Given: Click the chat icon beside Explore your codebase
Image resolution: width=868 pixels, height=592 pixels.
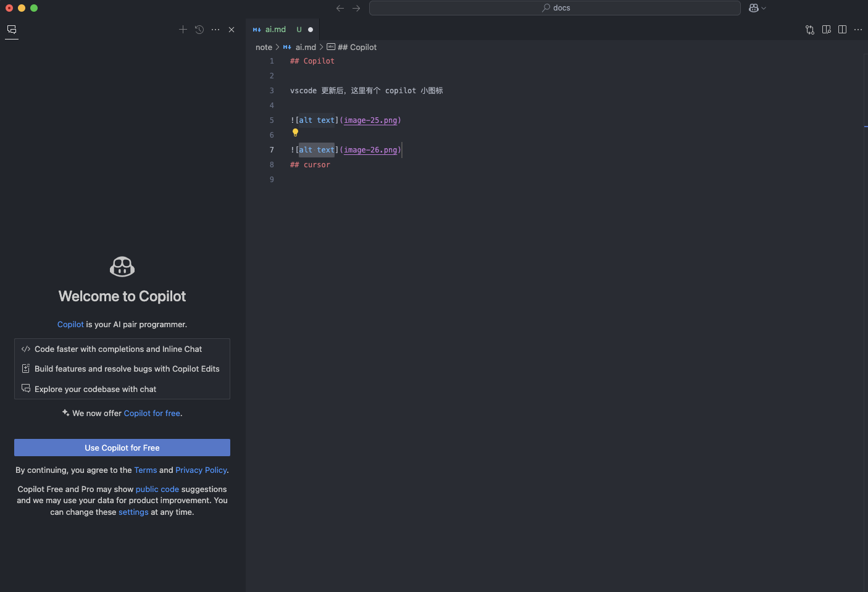Looking at the screenshot, I should 26,388.
